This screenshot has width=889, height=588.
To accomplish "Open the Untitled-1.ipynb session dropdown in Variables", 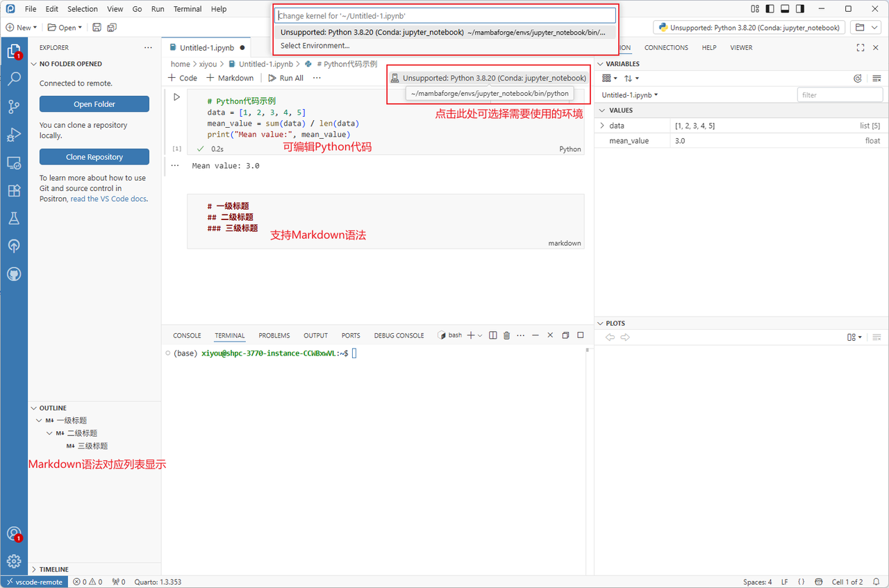I will pos(630,95).
